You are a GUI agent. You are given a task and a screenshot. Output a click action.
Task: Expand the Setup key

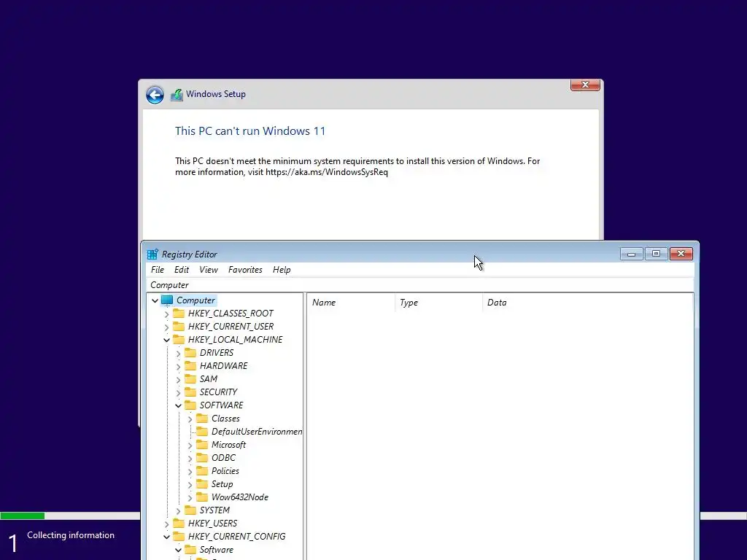click(x=190, y=484)
